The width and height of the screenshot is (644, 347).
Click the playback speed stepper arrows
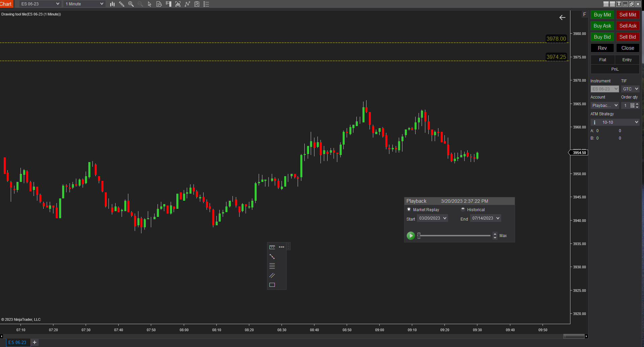point(495,236)
